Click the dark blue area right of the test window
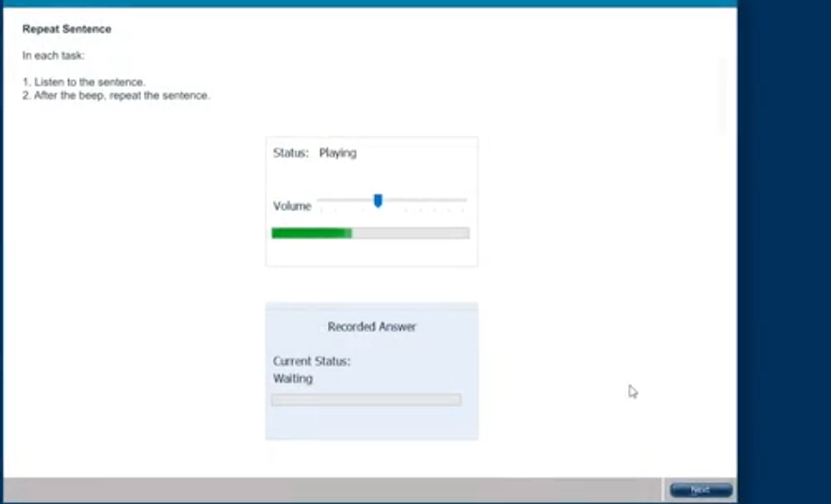The image size is (831, 504). point(783,249)
